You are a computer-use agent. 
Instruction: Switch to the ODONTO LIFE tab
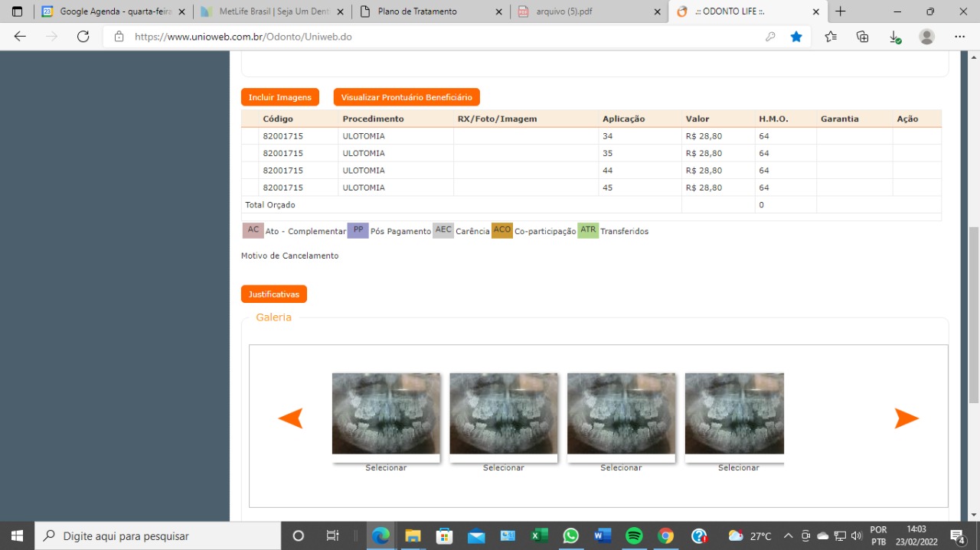pos(747,11)
